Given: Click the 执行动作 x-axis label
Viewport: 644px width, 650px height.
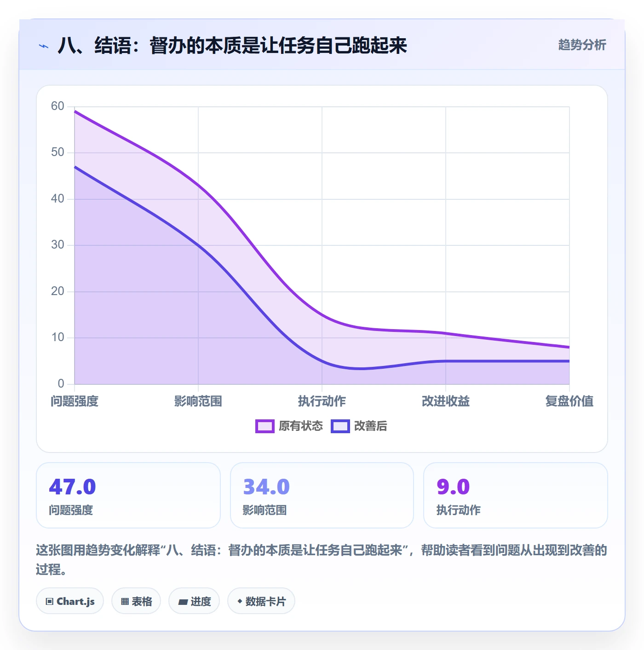Looking at the screenshot, I should click(x=322, y=401).
